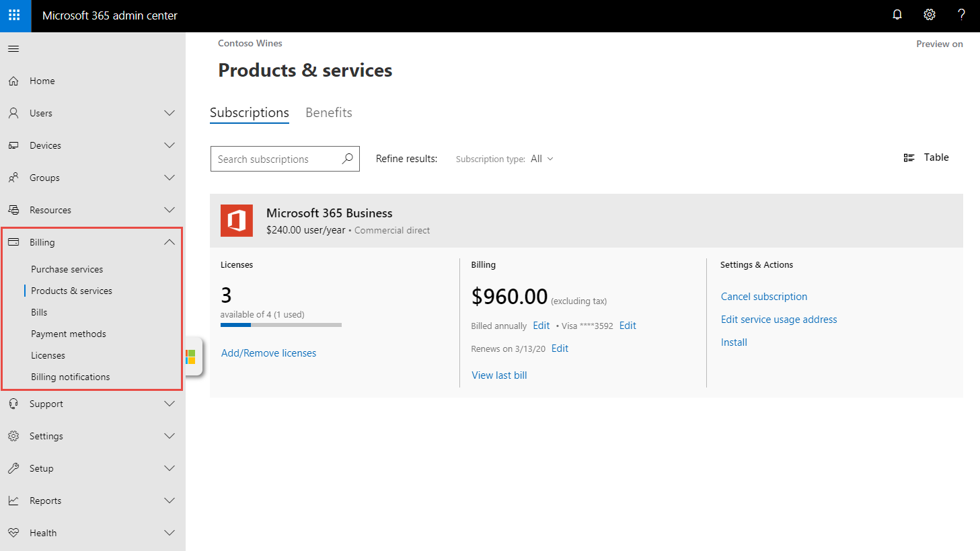The width and height of the screenshot is (980, 551).
Task: Click View last bill link
Action: pyautogui.click(x=499, y=375)
